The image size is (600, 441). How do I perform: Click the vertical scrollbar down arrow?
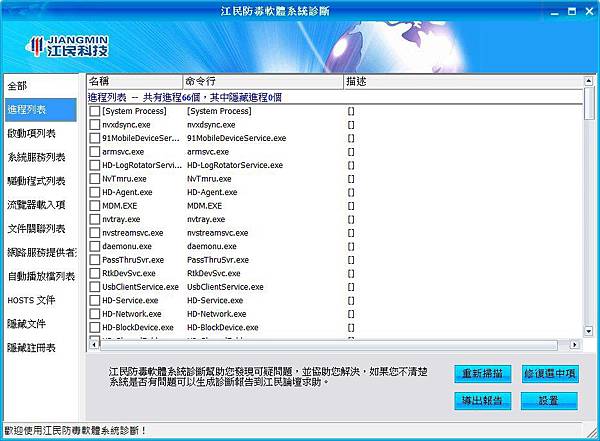589,331
